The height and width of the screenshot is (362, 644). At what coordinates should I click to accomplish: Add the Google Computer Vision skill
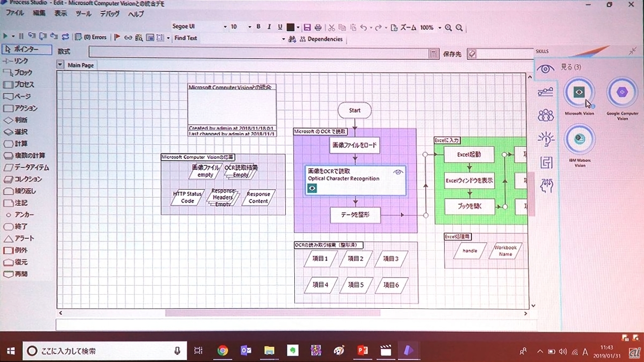coord(622,93)
